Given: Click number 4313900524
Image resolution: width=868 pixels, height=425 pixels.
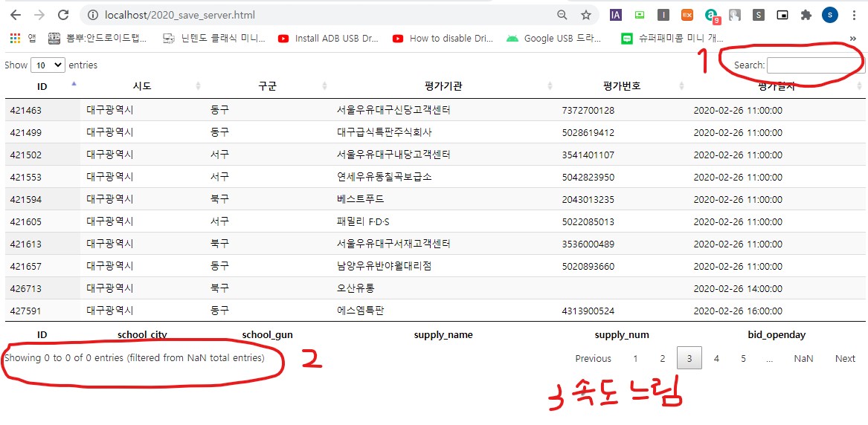Looking at the screenshot, I should pyautogui.click(x=588, y=311).
